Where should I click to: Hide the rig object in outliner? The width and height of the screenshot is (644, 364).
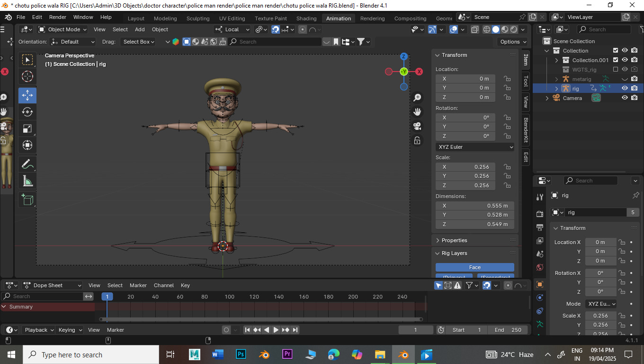[x=625, y=88]
